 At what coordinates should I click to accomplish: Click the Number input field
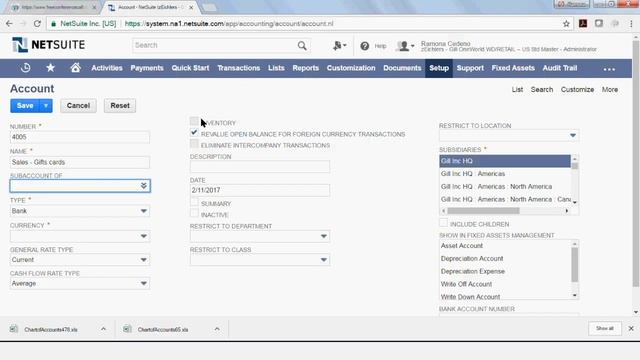pos(80,137)
